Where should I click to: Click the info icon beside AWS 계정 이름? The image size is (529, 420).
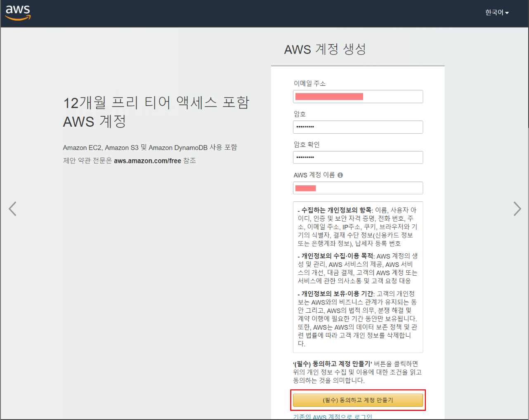point(340,175)
